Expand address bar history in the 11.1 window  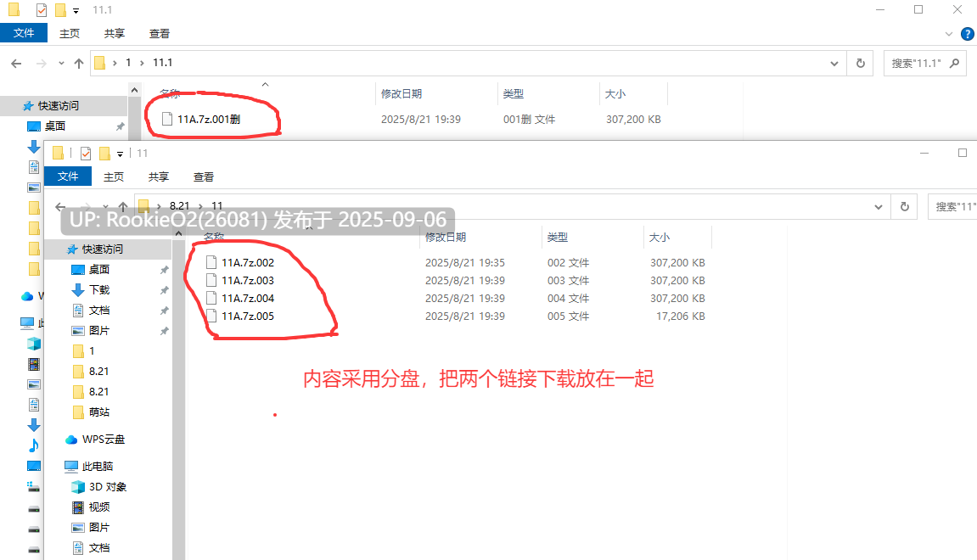coord(834,64)
